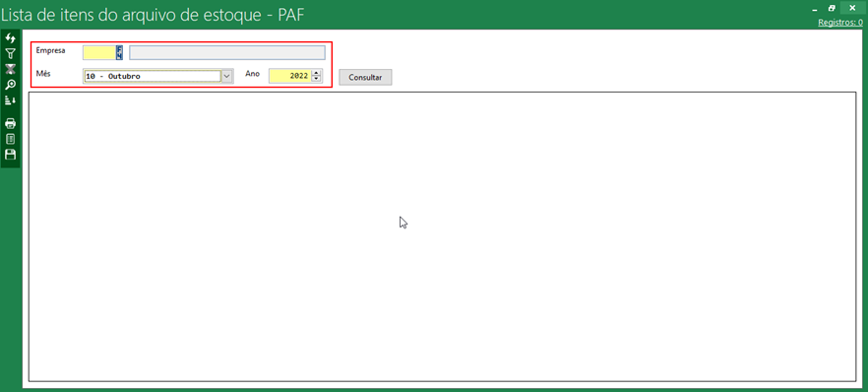Click the Consultar button
This screenshot has height=392, width=868.
pos(365,78)
